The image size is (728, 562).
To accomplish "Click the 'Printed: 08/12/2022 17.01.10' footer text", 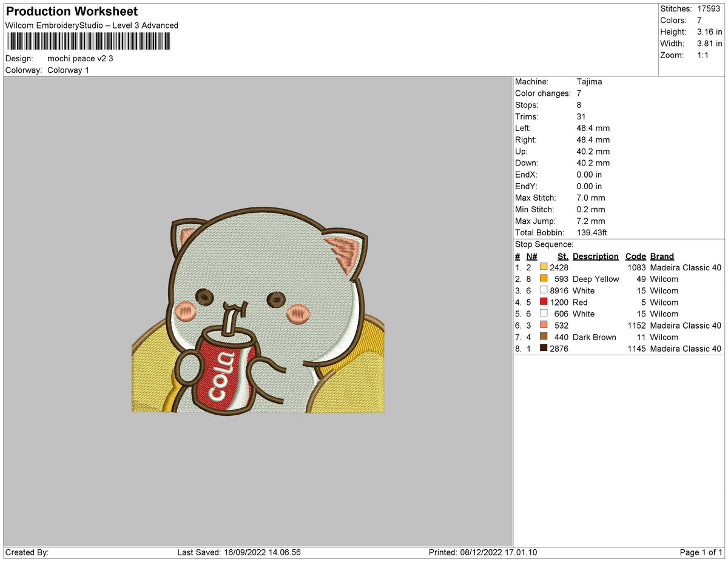I will (x=483, y=552).
